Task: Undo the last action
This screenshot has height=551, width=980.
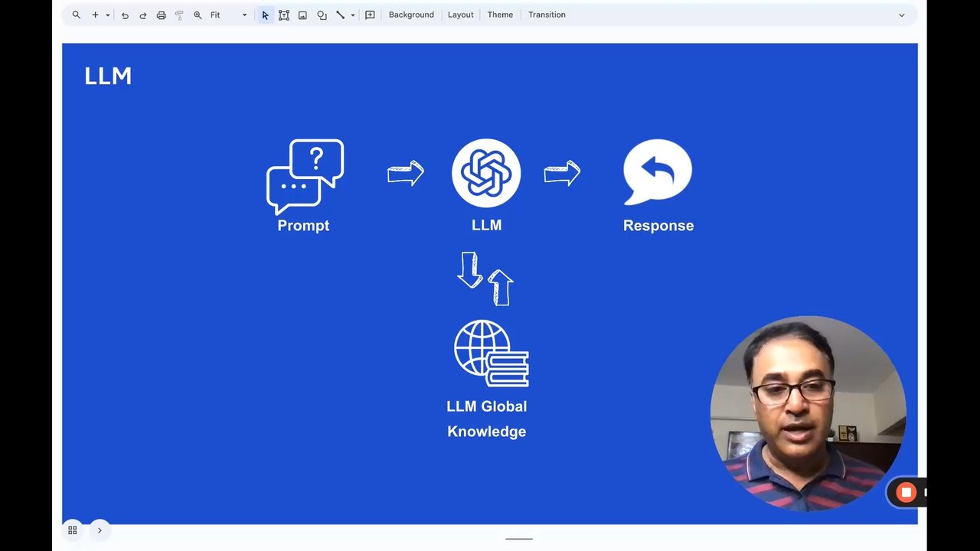Action: click(125, 15)
